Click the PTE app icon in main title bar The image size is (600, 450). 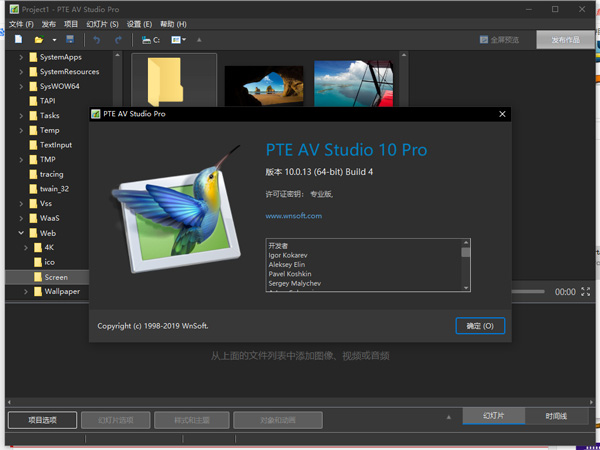pyautogui.click(x=14, y=9)
